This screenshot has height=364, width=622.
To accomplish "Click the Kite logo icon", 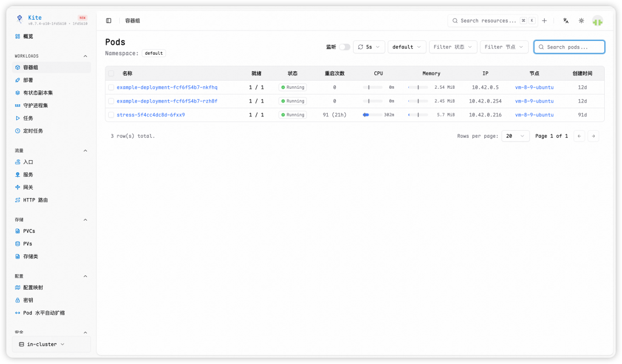I will click(20, 18).
